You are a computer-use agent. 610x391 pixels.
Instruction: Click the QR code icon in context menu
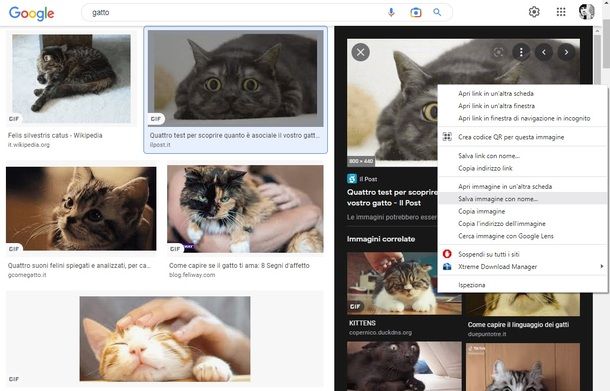pos(447,137)
